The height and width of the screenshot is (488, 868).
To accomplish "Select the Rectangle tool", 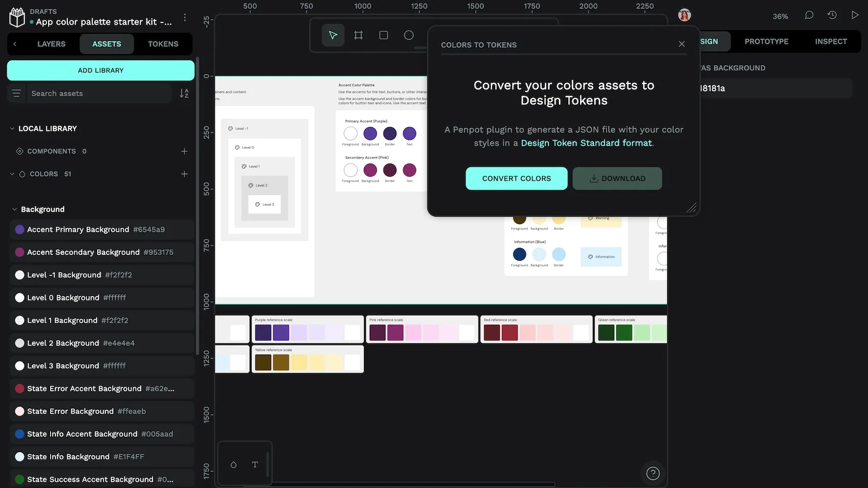I will 383,35.
